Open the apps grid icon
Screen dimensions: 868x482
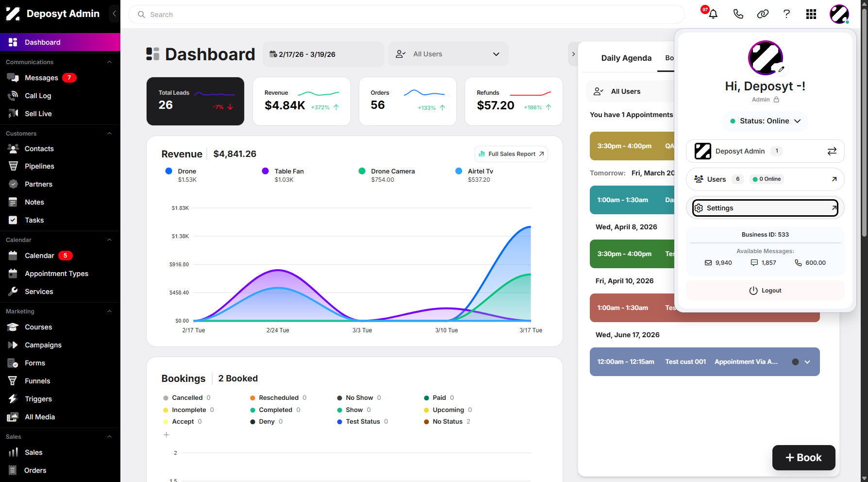click(x=811, y=14)
